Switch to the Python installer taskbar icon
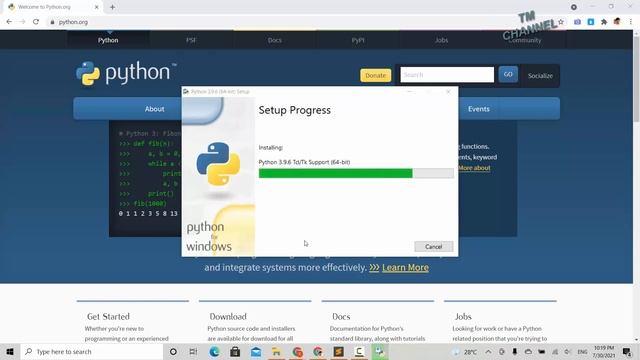640x360 pixels. pos(380,351)
